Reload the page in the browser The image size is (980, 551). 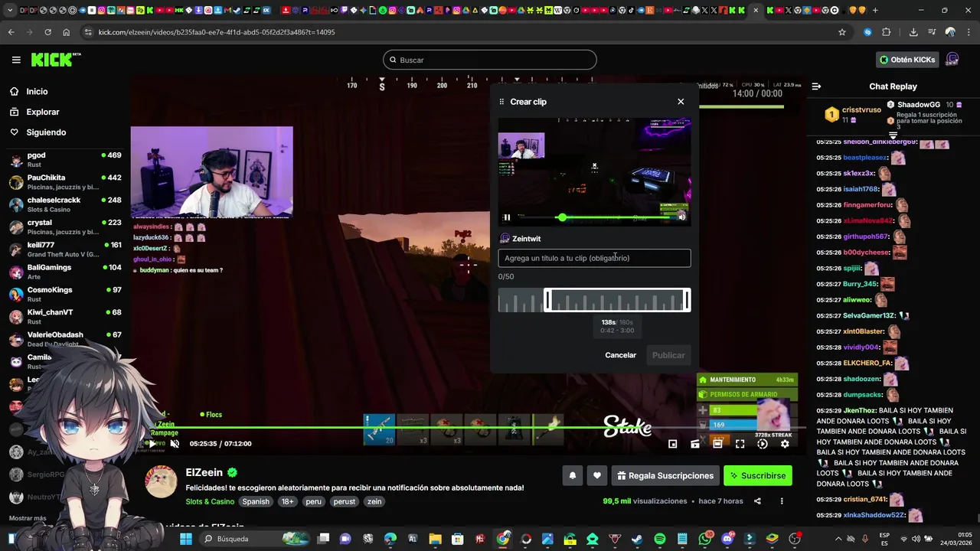(x=47, y=32)
